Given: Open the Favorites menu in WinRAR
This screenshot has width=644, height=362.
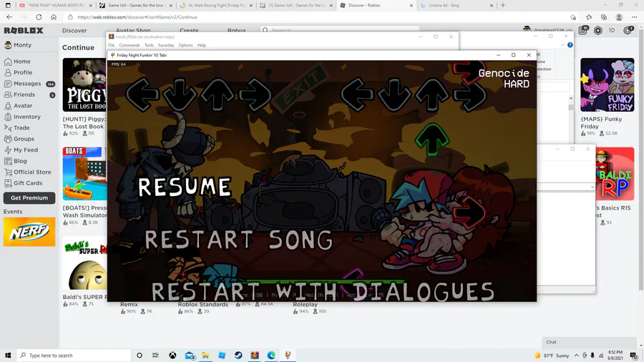Looking at the screenshot, I should pyautogui.click(x=166, y=45).
